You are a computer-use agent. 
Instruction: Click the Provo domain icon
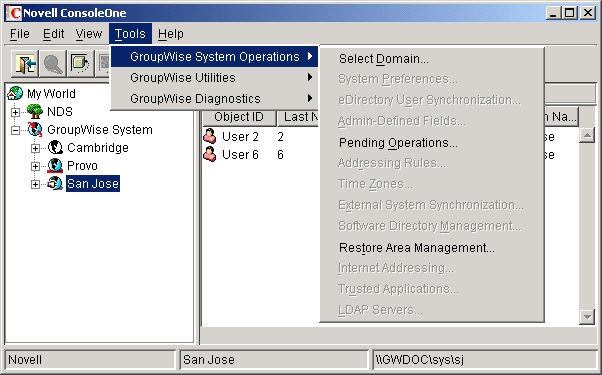[55, 165]
